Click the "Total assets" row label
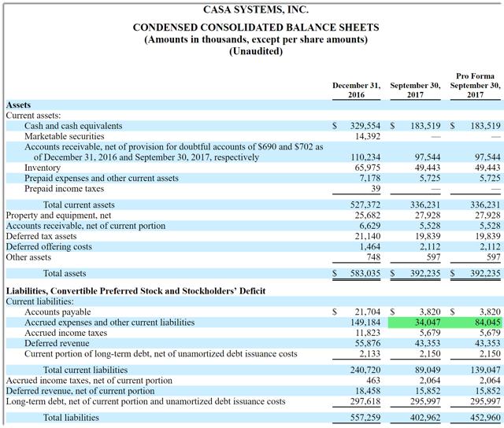The image size is (504, 428). (x=65, y=274)
